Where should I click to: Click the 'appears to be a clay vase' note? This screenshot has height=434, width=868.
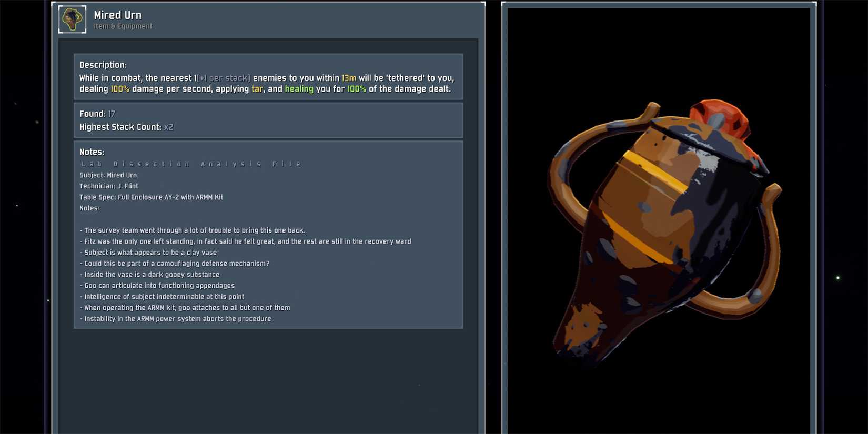tap(148, 253)
